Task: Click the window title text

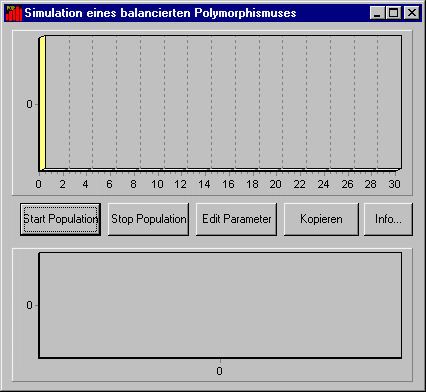Action: [x=160, y=13]
